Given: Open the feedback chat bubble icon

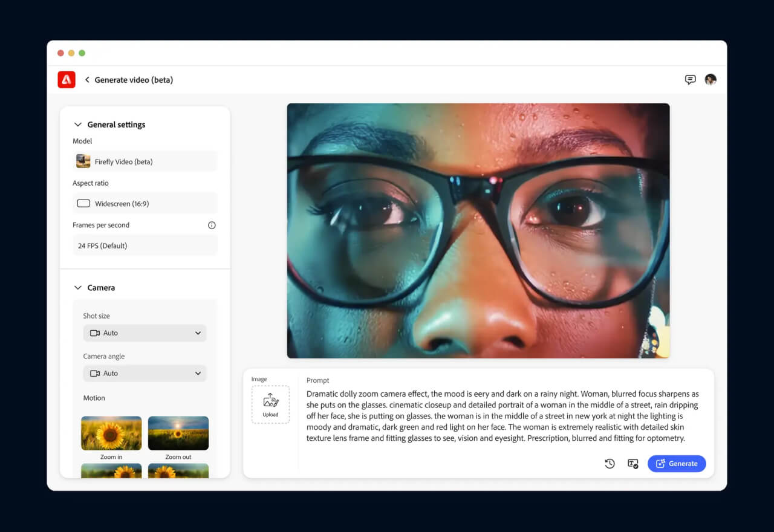Looking at the screenshot, I should 690,80.
